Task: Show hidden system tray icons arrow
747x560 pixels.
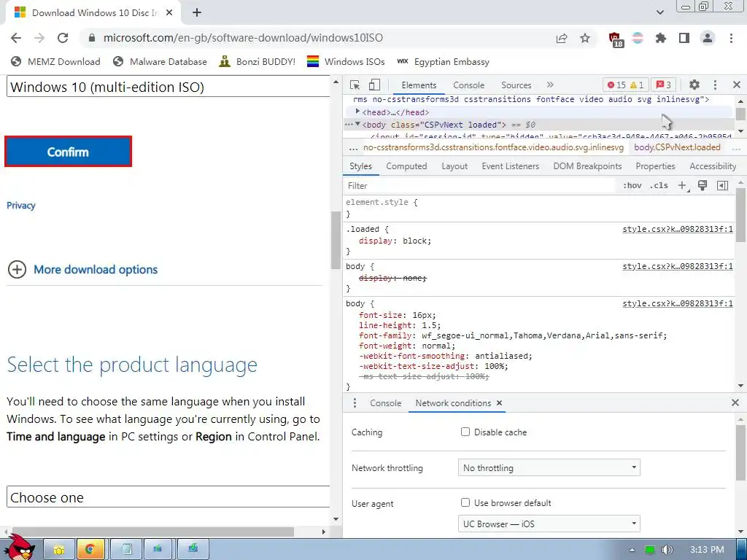Action: click(632, 550)
